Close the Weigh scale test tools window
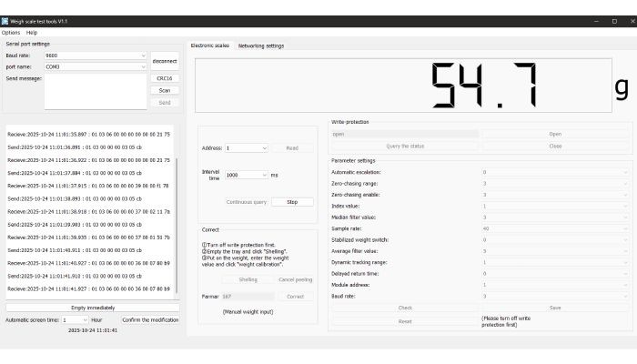 pyautogui.click(x=632, y=21)
